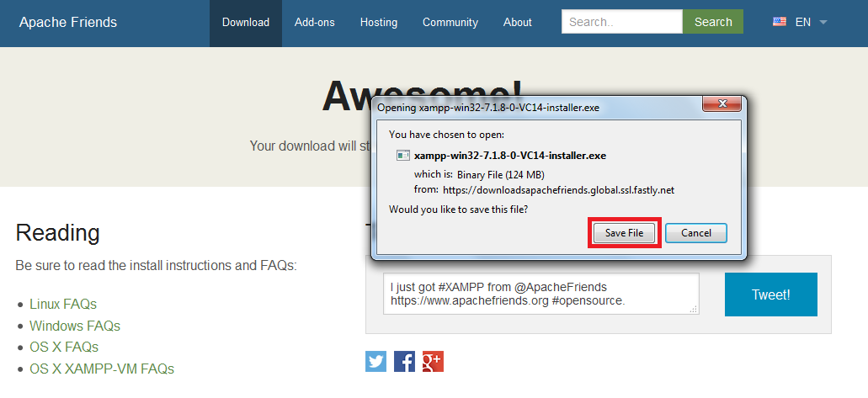Open the Linux FAQs link
The image size is (868, 398).
coord(63,304)
